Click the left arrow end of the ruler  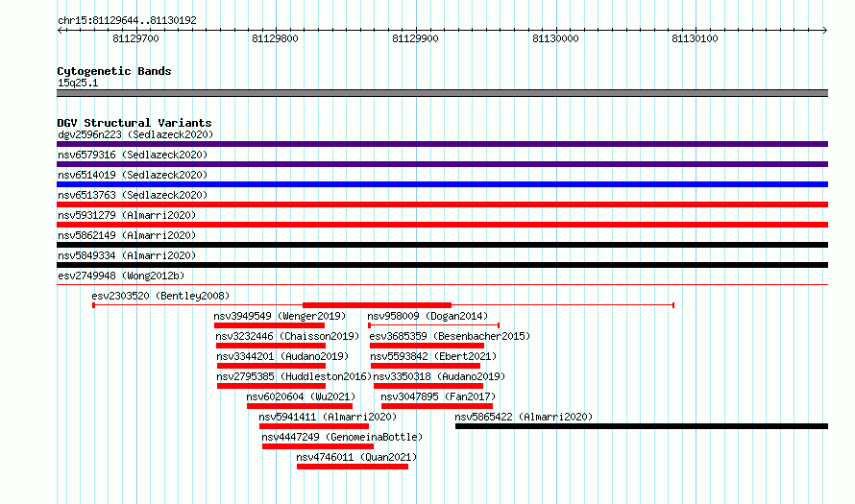click(60, 31)
